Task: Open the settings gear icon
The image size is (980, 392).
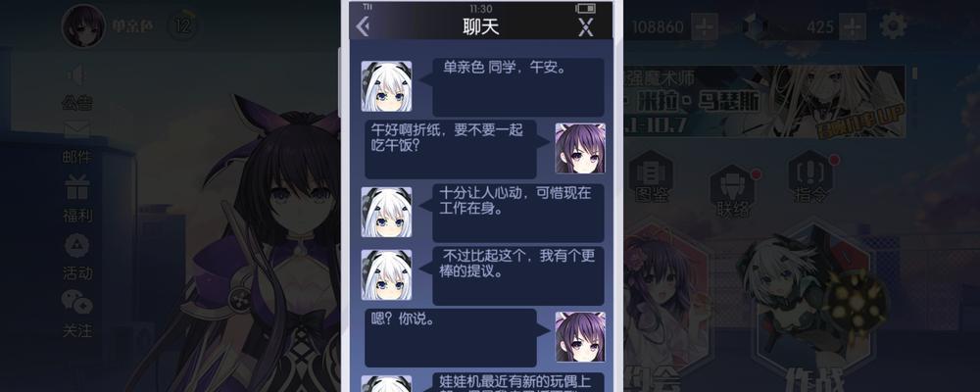Action: (893, 25)
